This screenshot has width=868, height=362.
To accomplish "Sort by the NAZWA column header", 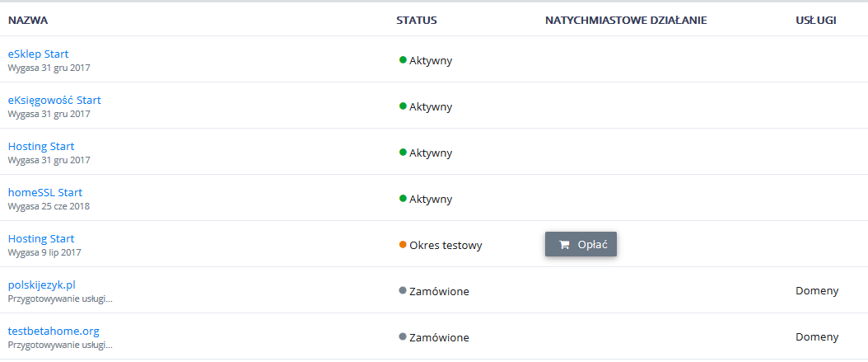I will [x=27, y=20].
